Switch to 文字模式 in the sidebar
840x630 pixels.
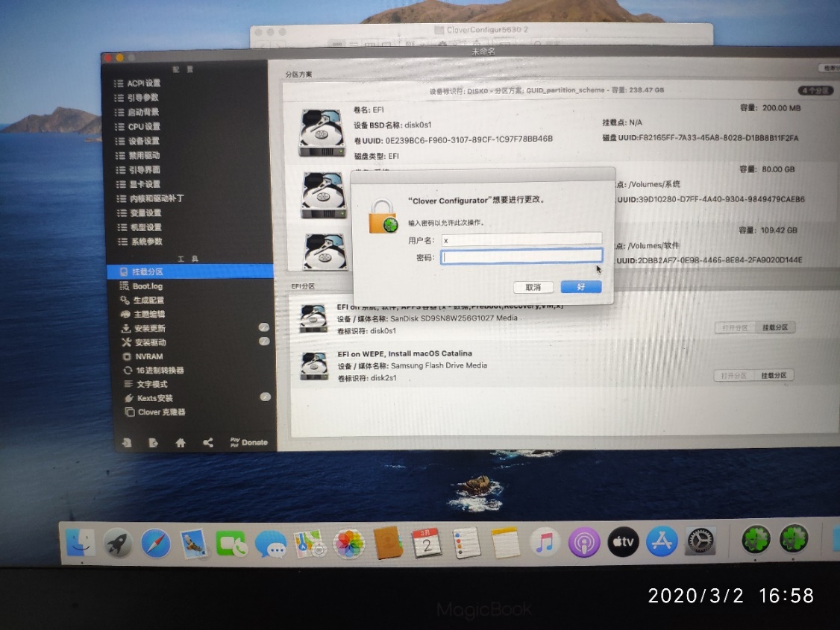pos(145,384)
